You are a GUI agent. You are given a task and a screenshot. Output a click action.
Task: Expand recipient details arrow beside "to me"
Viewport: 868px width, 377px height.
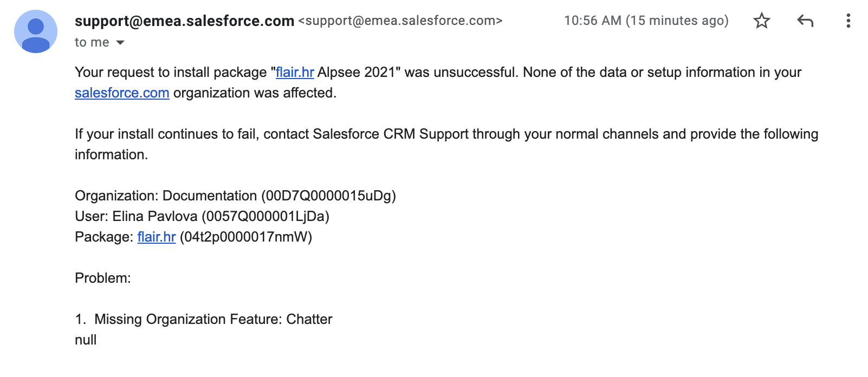point(120,43)
